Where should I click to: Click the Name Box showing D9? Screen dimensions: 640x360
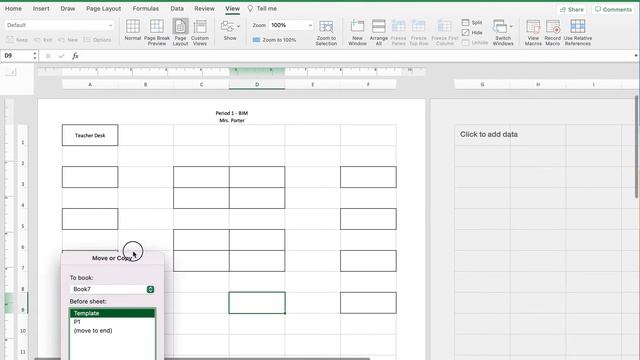(16, 56)
